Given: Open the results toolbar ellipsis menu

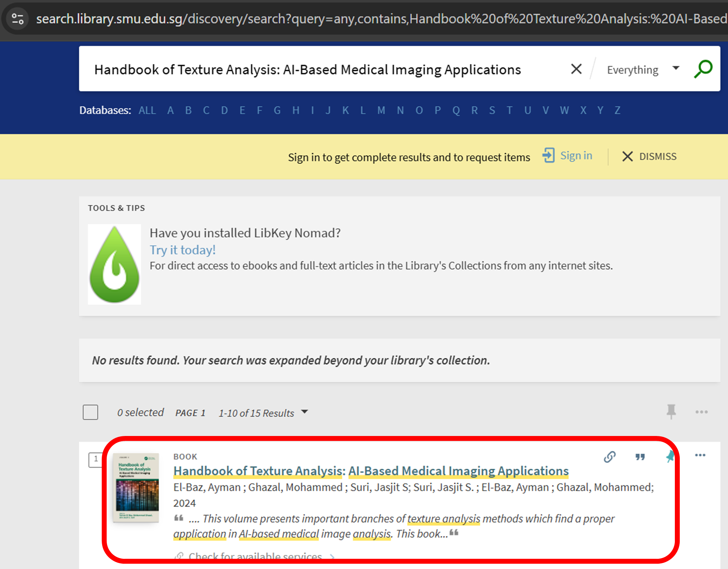Looking at the screenshot, I should (701, 412).
